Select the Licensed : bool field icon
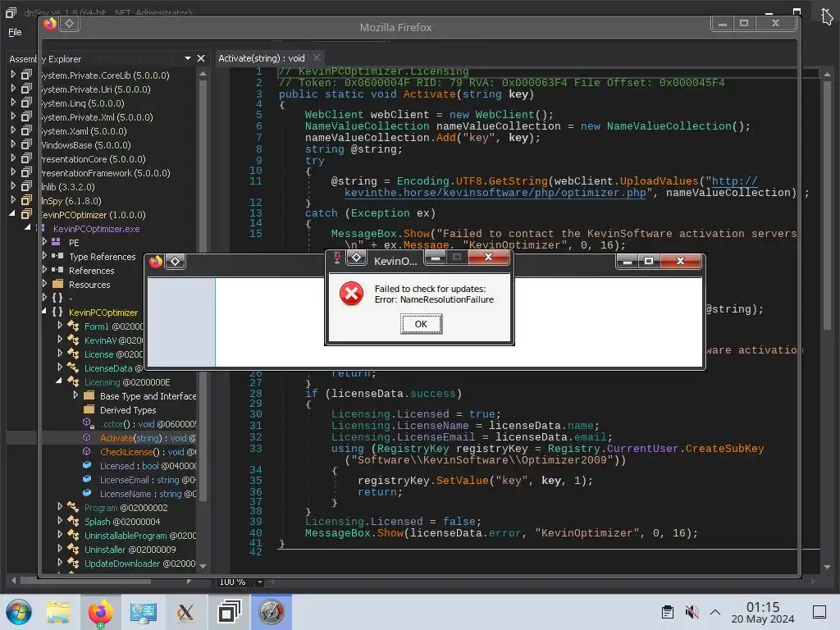This screenshot has height=630, width=840. 87,466
